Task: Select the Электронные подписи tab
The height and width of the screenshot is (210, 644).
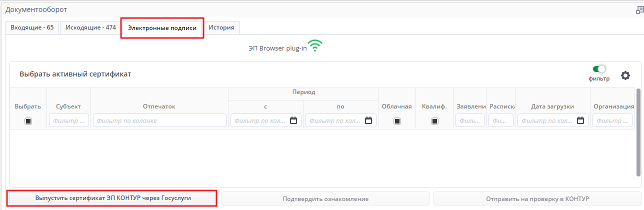Action: 162,28
